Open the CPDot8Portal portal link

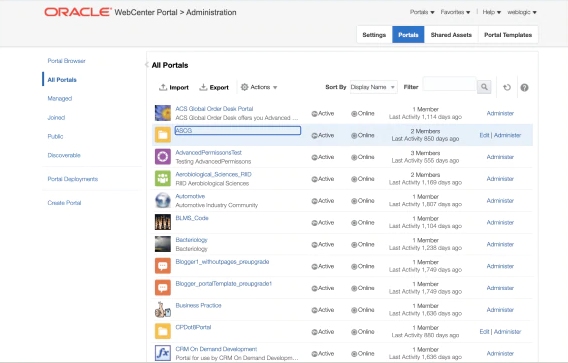(193, 327)
